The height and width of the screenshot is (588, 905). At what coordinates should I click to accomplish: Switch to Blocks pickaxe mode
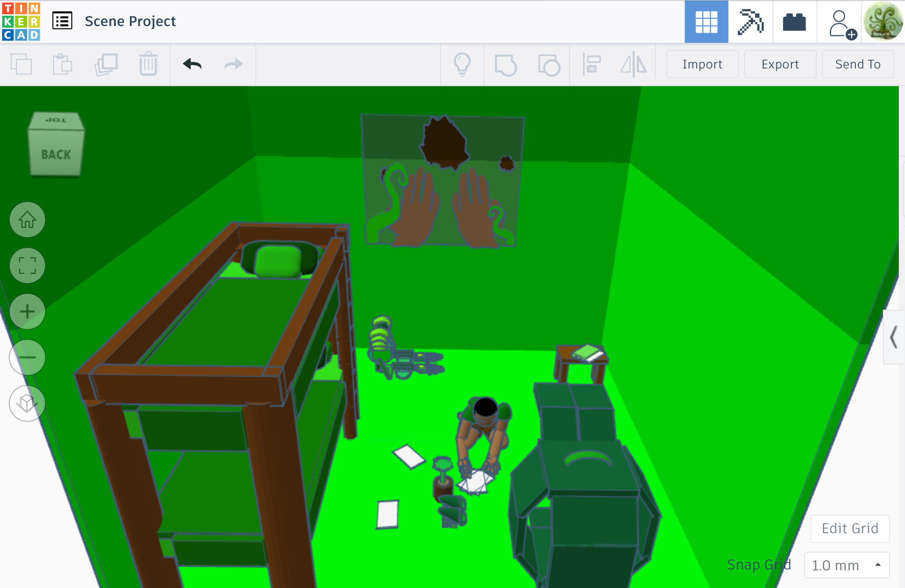coord(750,22)
